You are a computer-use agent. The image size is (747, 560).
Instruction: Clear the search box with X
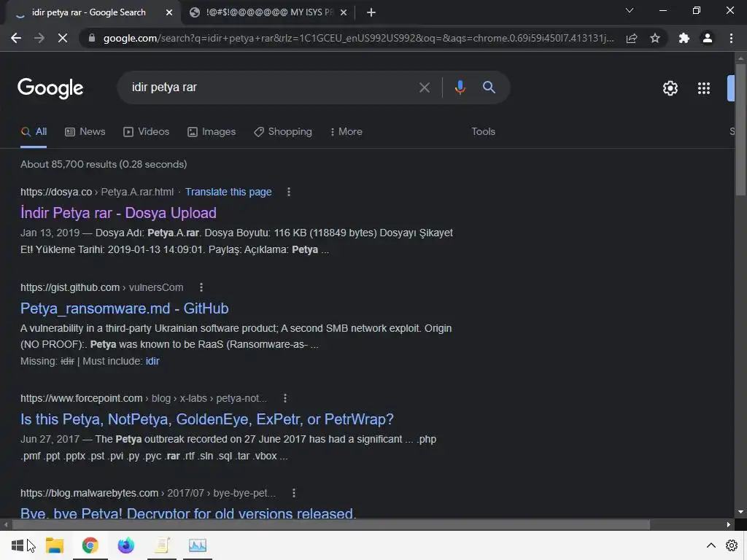click(x=424, y=87)
